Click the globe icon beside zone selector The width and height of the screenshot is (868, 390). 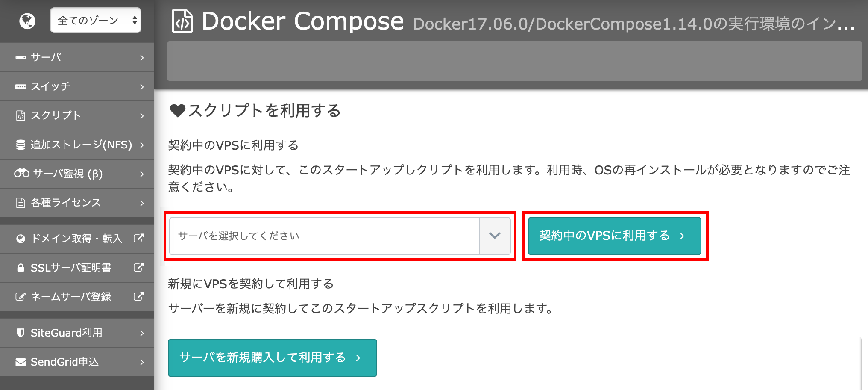click(27, 21)
